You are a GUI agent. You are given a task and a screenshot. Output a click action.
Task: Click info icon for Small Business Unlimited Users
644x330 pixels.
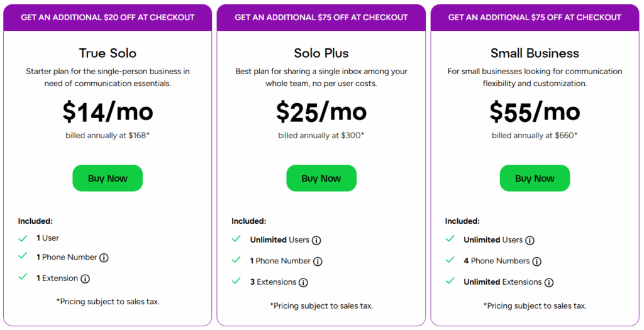pos(530,240)
